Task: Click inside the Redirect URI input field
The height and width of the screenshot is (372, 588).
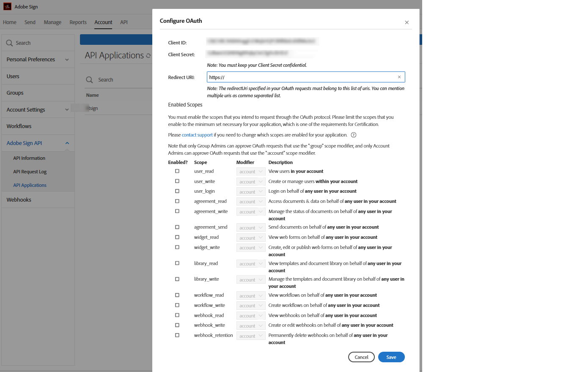Action: click(296, 77)
